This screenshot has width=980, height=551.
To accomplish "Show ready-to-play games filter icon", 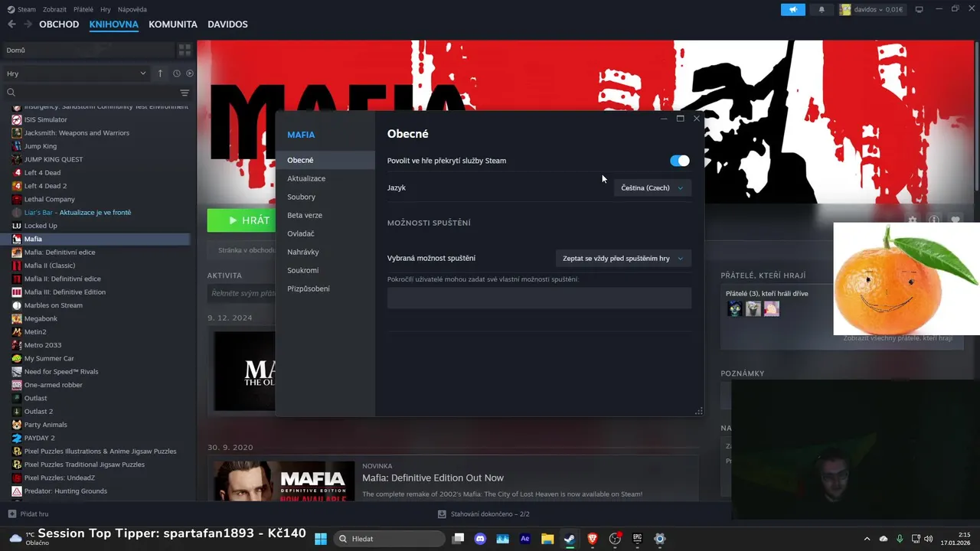I will 190,73.
